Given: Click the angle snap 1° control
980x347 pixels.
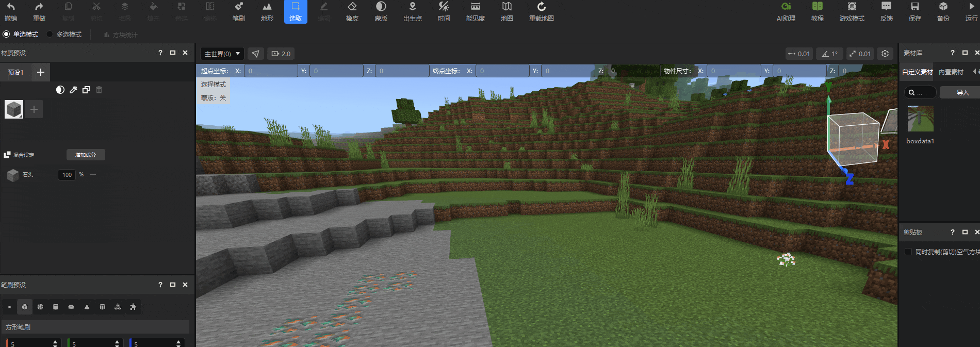Looking at the screenshot, I should (830, 54).
